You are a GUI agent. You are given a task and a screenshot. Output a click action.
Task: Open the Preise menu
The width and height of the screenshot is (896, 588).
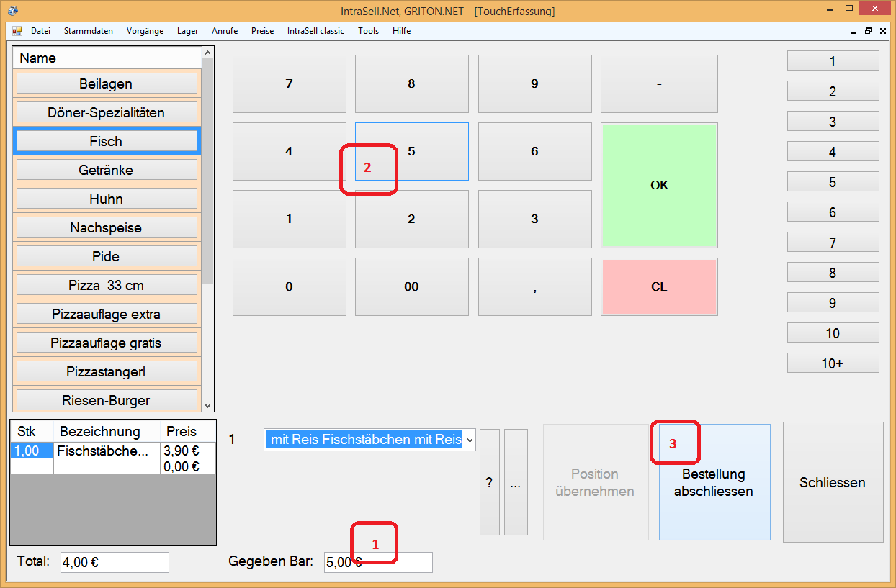coord(262,31)
